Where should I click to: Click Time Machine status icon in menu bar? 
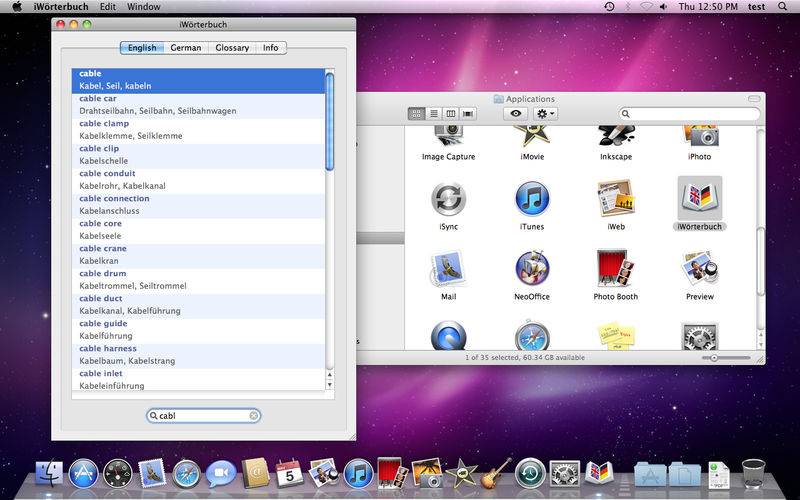pos(609,7)
